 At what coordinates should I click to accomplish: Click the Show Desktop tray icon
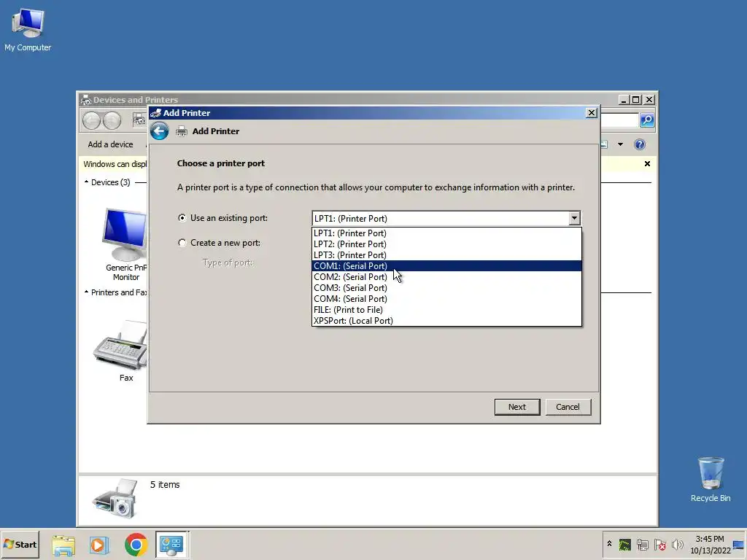[739, 545]
